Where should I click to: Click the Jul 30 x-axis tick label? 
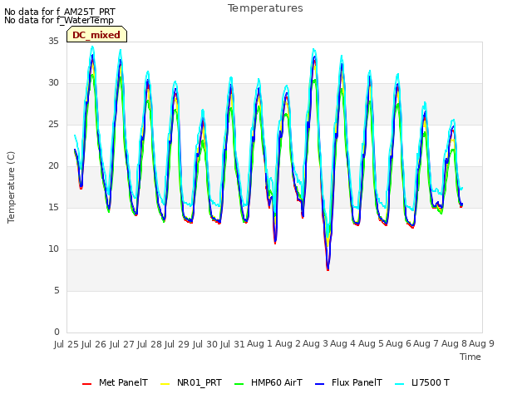click(x=205, y=344)
